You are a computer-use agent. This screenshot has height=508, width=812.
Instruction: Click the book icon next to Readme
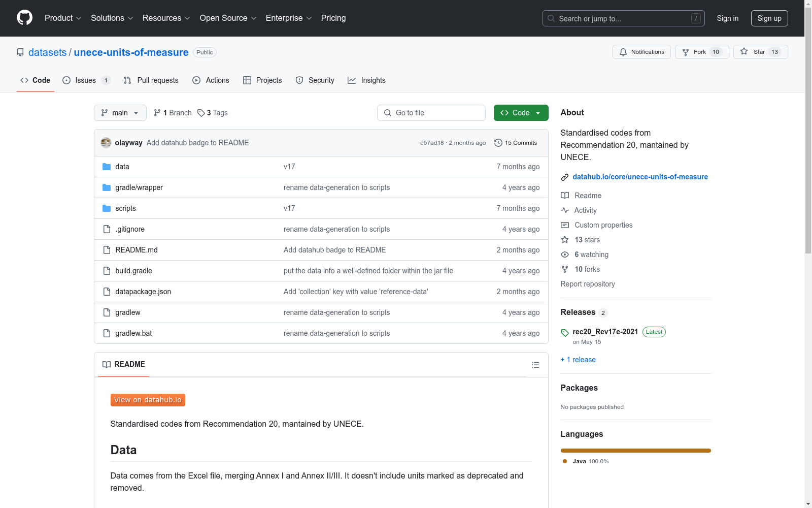click(565, 196)
